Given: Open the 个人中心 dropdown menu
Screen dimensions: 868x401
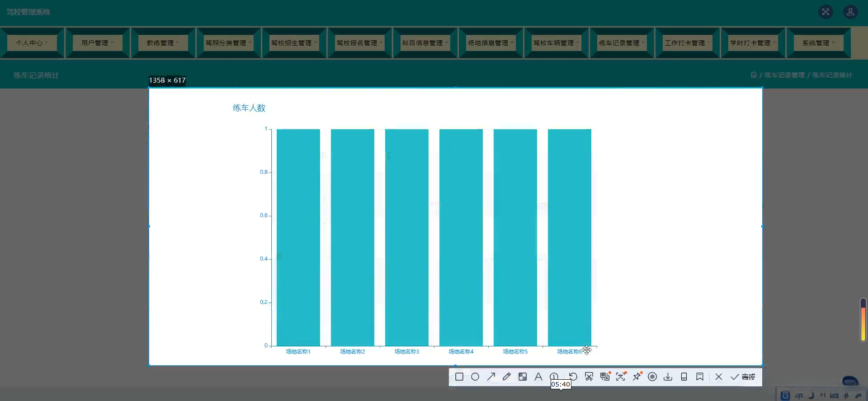Looking at the screenshot, I should tap(32, 43).
